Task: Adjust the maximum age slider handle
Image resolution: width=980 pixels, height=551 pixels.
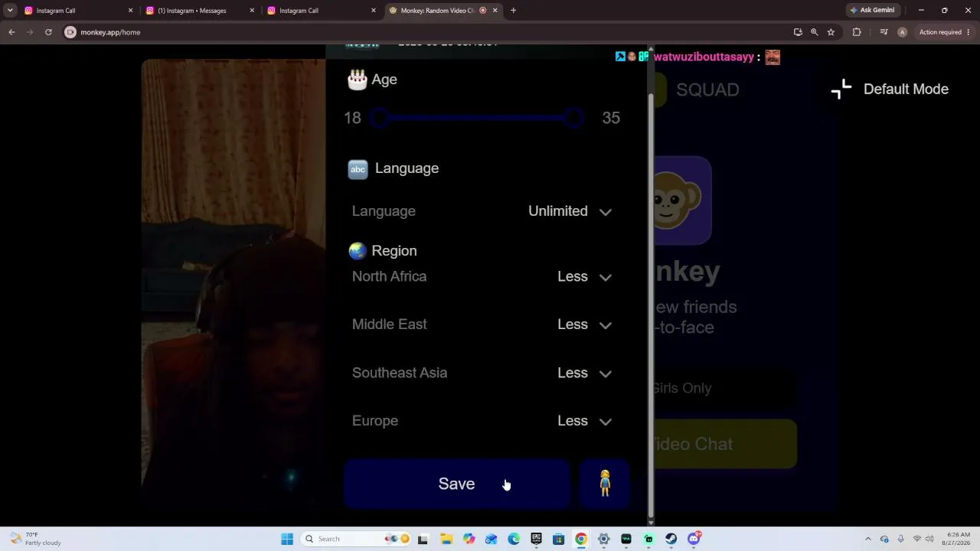Action: tap(573, 118)
